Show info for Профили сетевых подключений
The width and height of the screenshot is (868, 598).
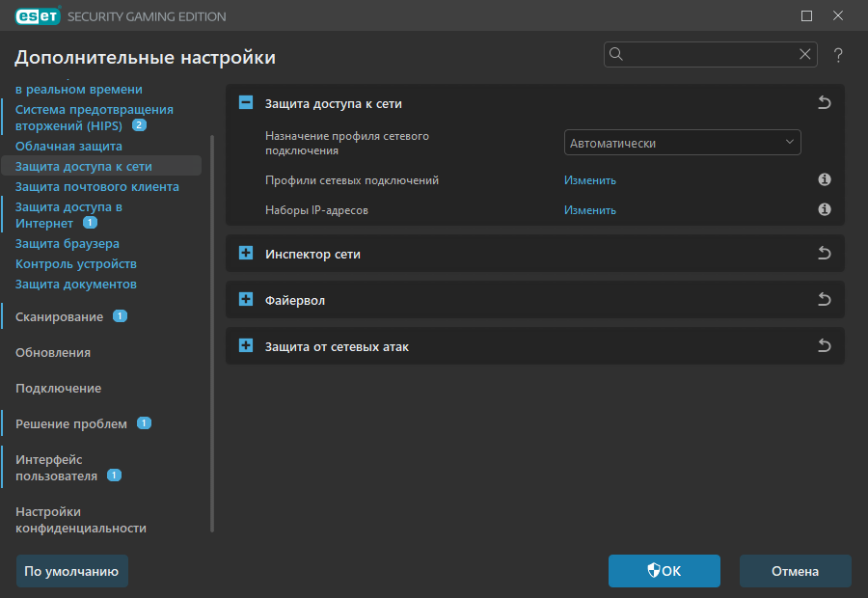(x=825, y=179)
